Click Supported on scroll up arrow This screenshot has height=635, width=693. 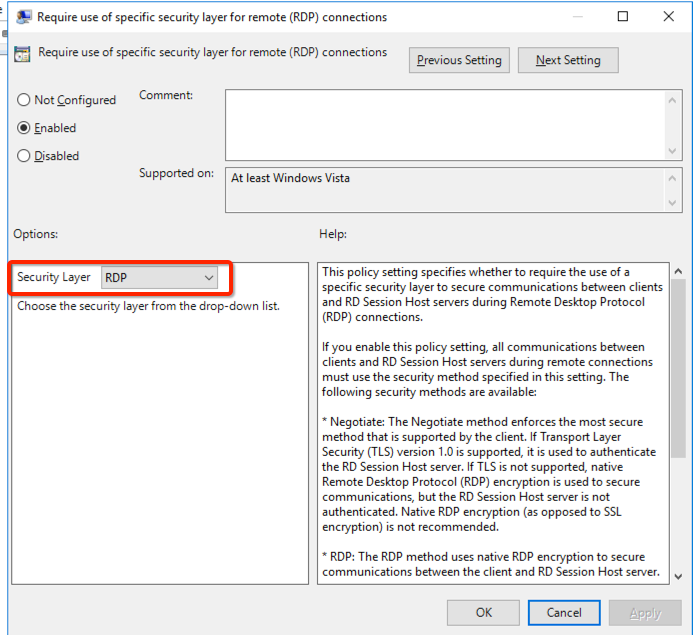coord(672,178)
